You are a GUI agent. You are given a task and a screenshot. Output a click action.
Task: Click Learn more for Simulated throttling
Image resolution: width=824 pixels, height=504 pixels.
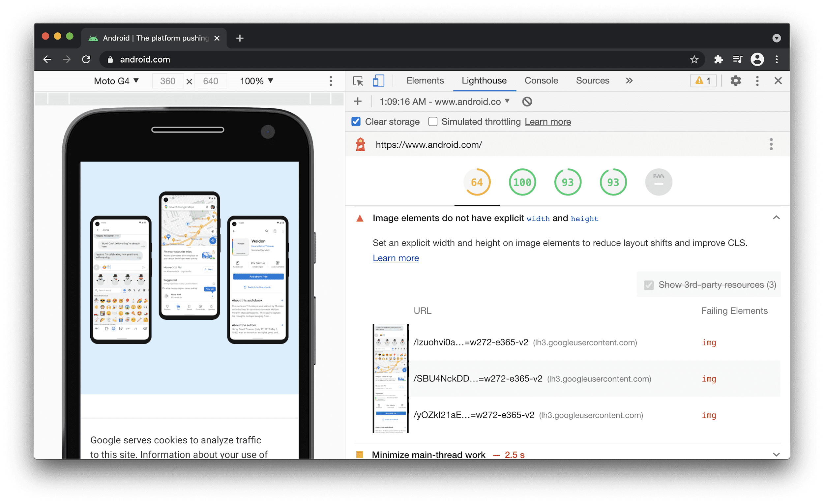tap(547, 122)
